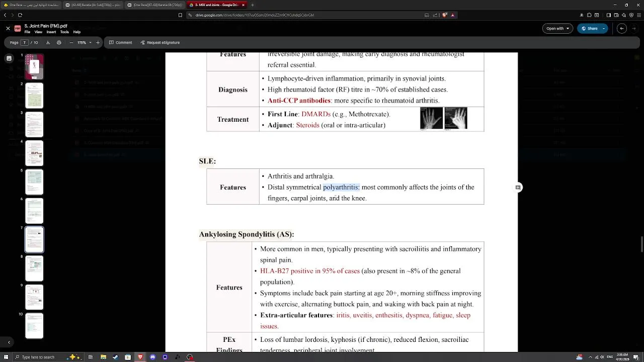Select page 1 thumbnail
This screenshot has height=362, width=644.
pyautogui.click(x=34, y=67)
